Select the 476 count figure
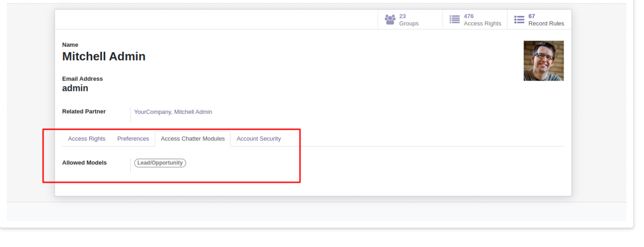Image resolution: width=644 pixels, height=247 pixels. click(x=469, y=16)
